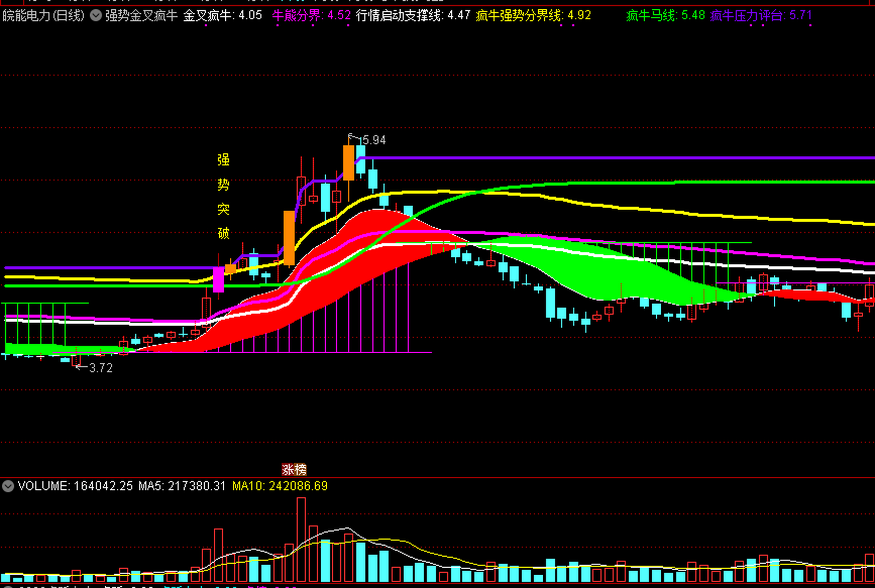Click the 金叉疯牛: 4.05 readout
The image size is (875, 588).
222,16
